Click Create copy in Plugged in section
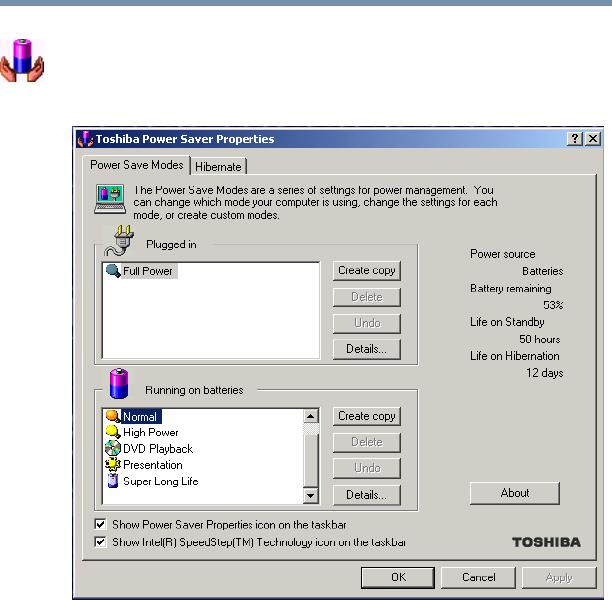The image size is (612, 600). pos(367,271)
